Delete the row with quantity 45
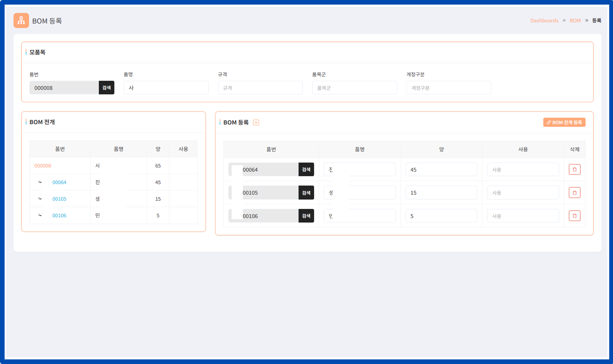Image resolution: width=613 pixels, height=364 pixels. 574,169
